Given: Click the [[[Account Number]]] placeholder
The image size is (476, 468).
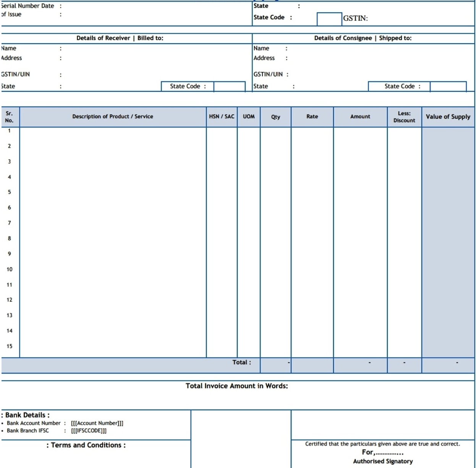Looking at the screenshot, I should coord(97,423).
